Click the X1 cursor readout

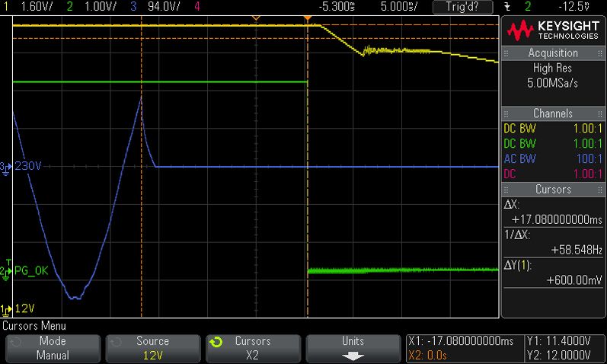461,341
